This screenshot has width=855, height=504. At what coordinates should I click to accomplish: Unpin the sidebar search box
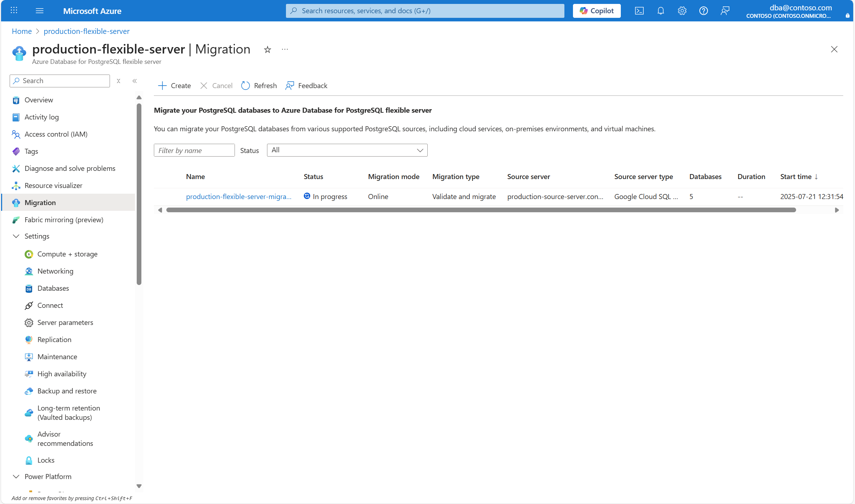click(118, 81)
